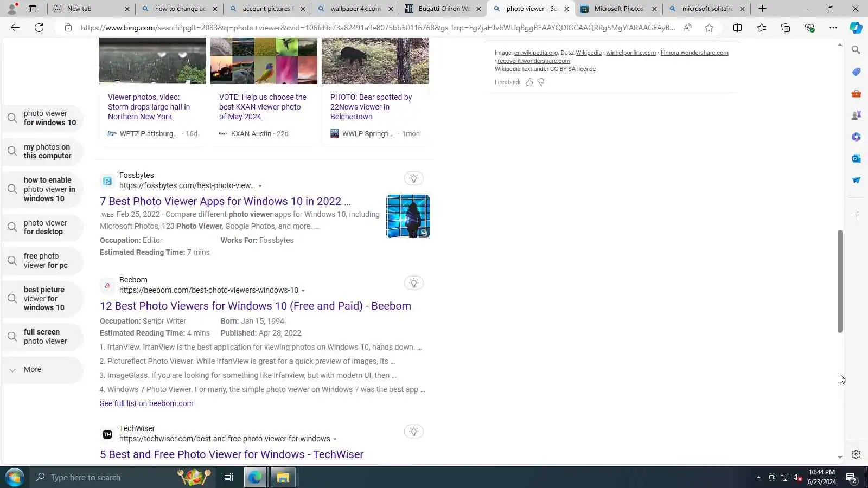Refresh the current page
Viewport: 868px width, 488px height.
tap(39, 28)
